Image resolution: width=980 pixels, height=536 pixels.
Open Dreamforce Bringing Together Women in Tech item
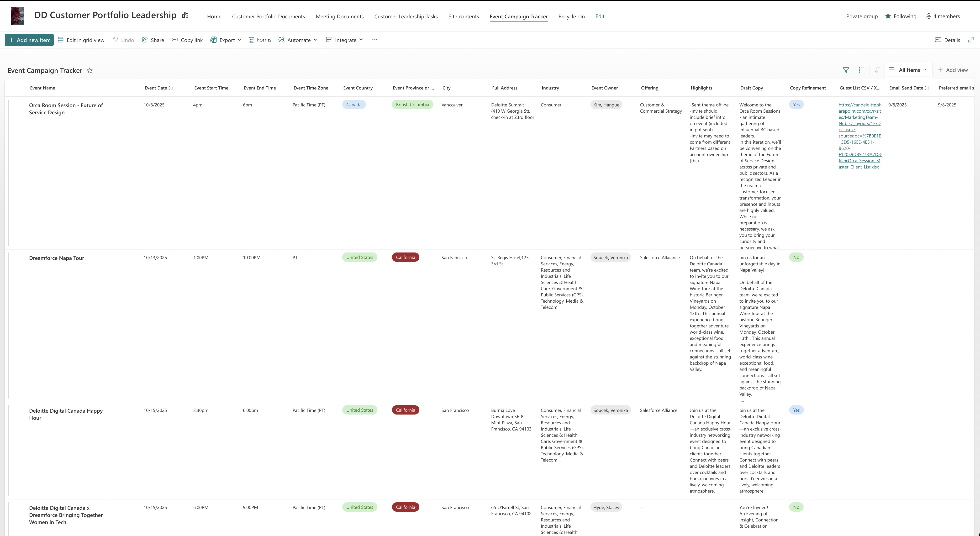click(66, 515)
